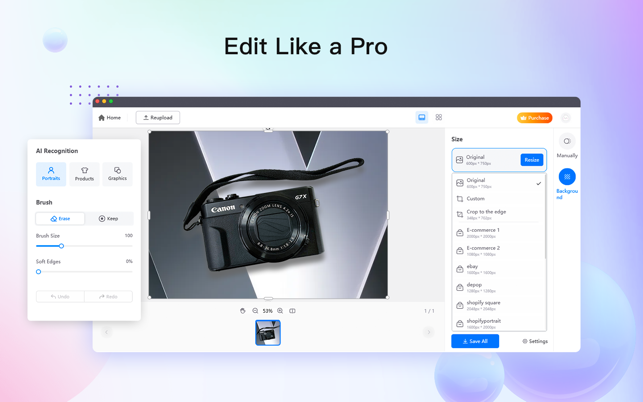
Task: Open the Purchase upgrade button
Action: click(x=534, y=118)
